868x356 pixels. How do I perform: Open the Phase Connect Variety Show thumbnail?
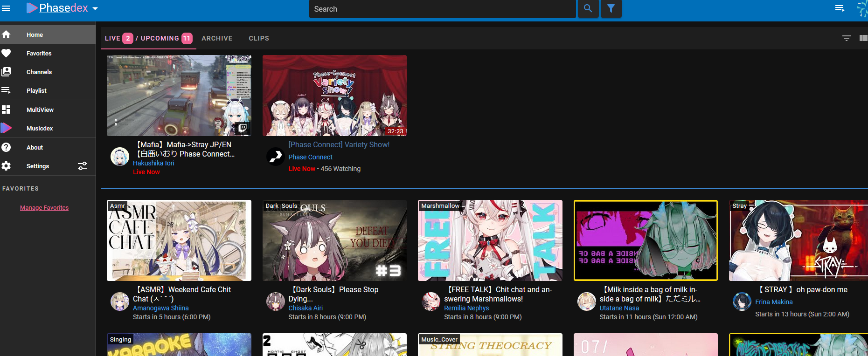pos(334,96)
